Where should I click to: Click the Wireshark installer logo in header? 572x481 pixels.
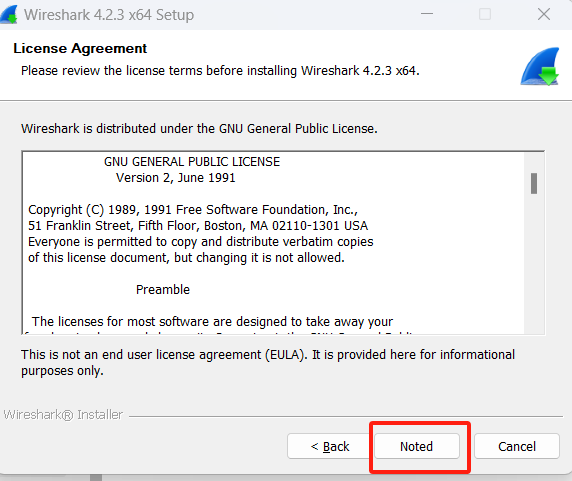[x=540, y=66]
